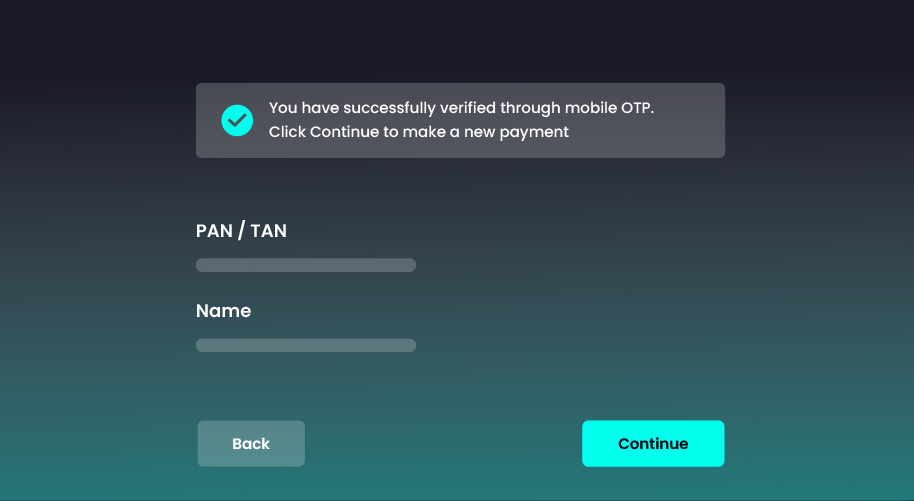Screen dimensions: 914x501
Task: Select the Name label text
Action: [223, 311]
